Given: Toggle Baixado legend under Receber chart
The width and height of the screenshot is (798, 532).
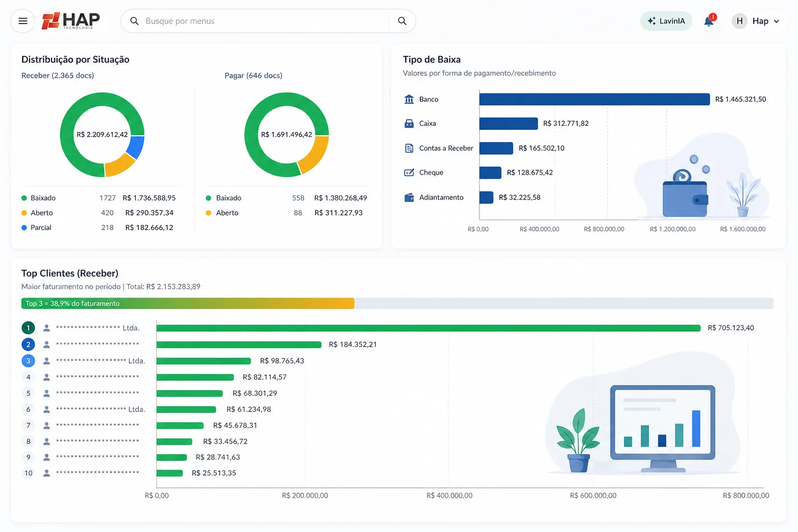Looking at the screenshot, I should [38, 198].
